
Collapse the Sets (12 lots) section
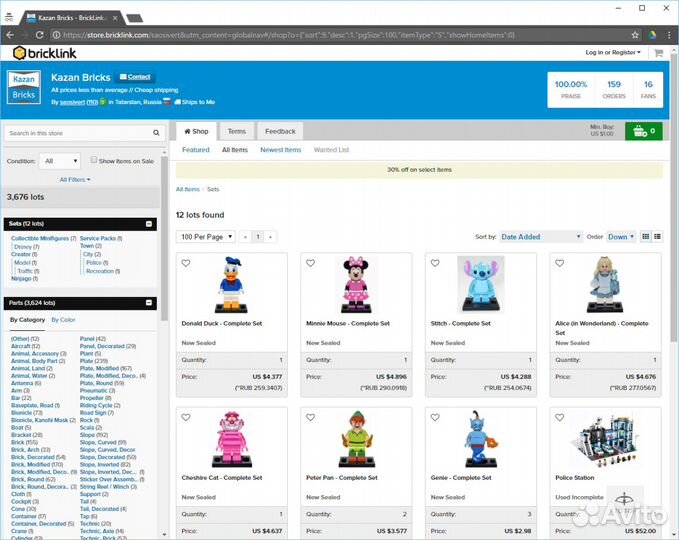(149, 224)
